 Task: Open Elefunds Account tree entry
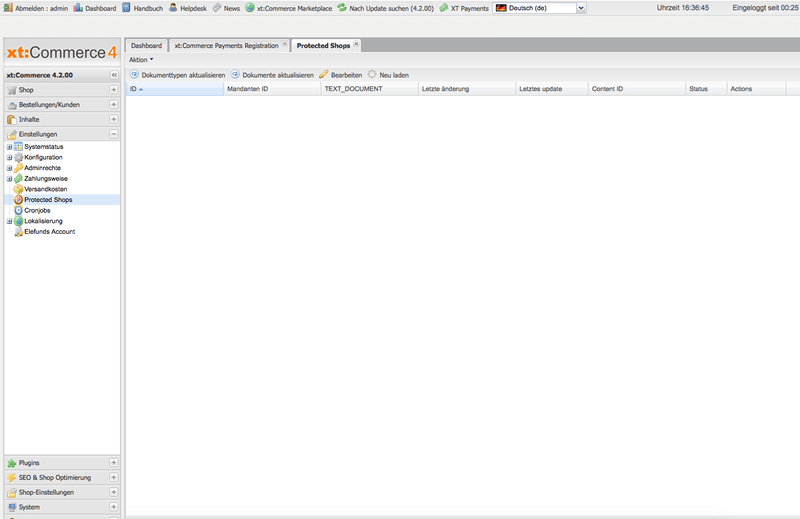(49, 232)
